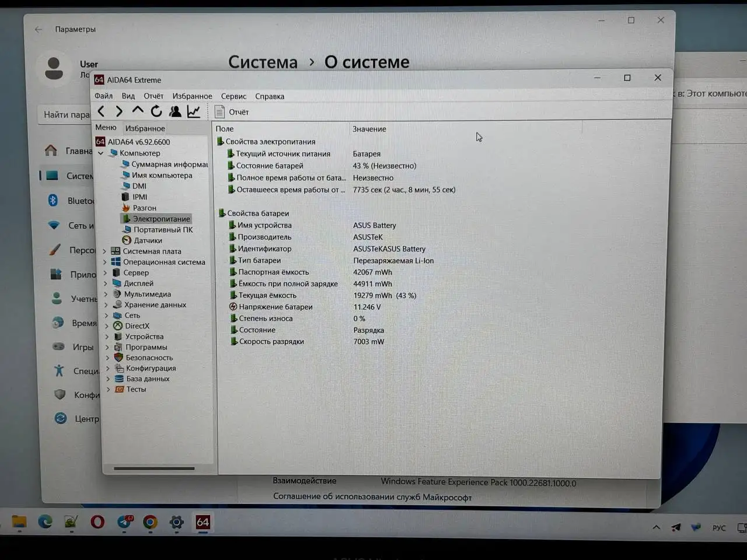The image size is (747, 560).
Task: Click the Учетные записи person icon in Settings
Action: click(57, 299)
